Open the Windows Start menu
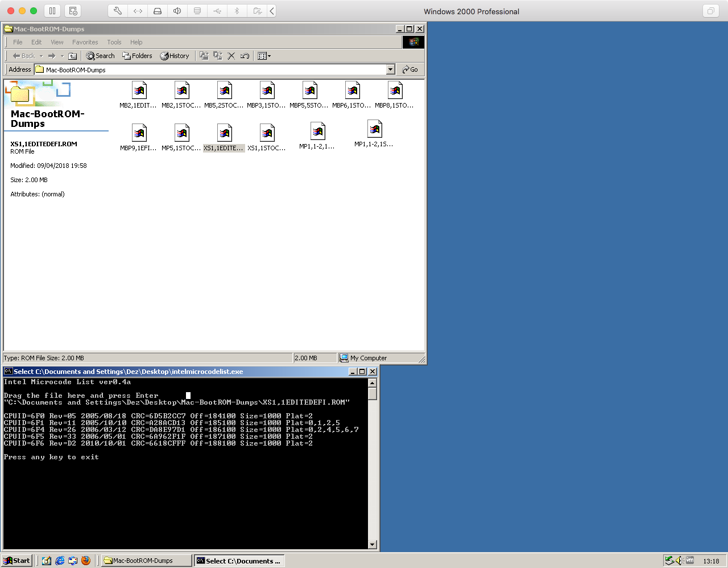The height and width of the screenshot is (568, 728). 17,561
